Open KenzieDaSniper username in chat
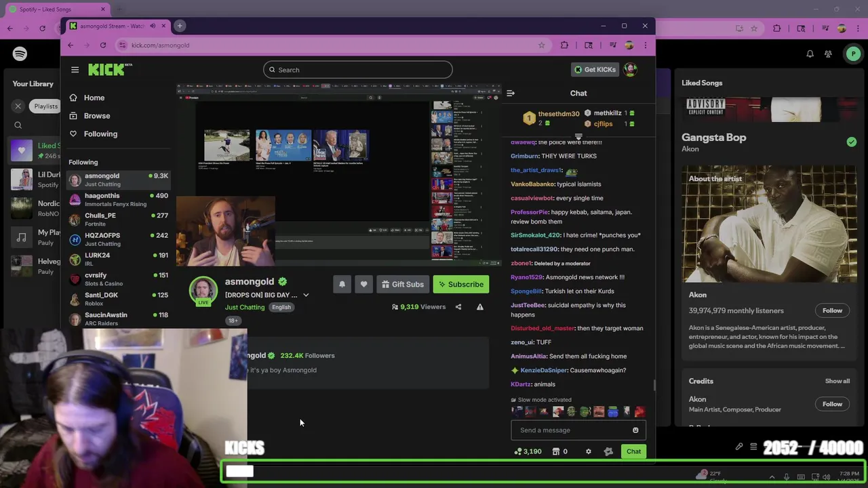 click(543, 371)
